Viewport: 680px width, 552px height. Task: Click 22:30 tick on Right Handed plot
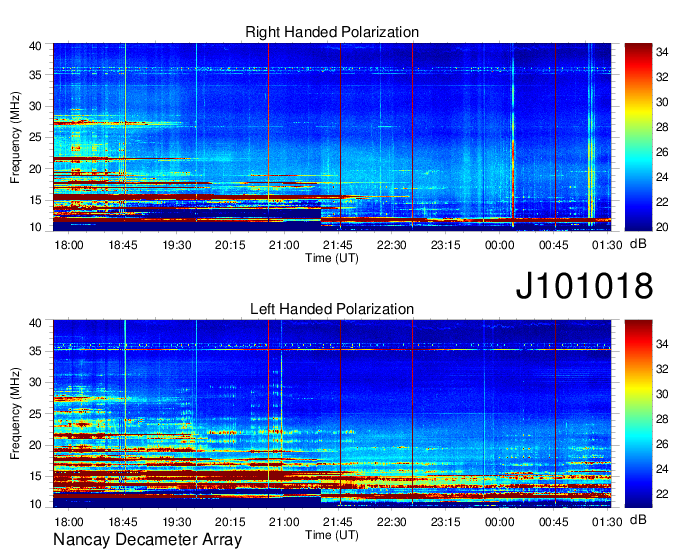pyautogui.click(x=392, y=245)
